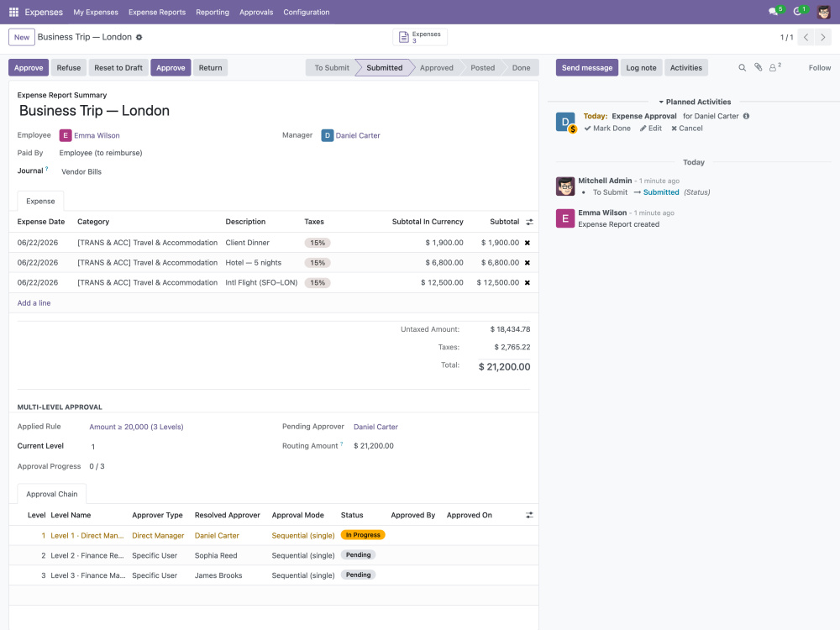Sort by Expense Date column header
840x630 pixels.
click(x=40, y=222)
